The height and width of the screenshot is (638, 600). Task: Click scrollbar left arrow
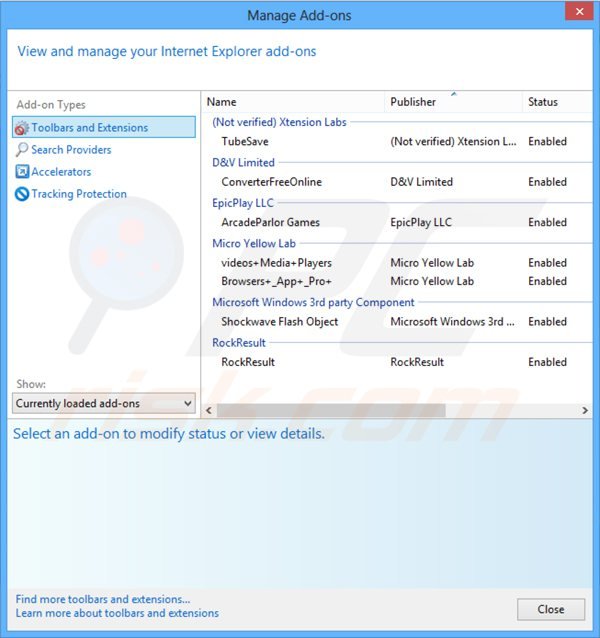(209, 410)
